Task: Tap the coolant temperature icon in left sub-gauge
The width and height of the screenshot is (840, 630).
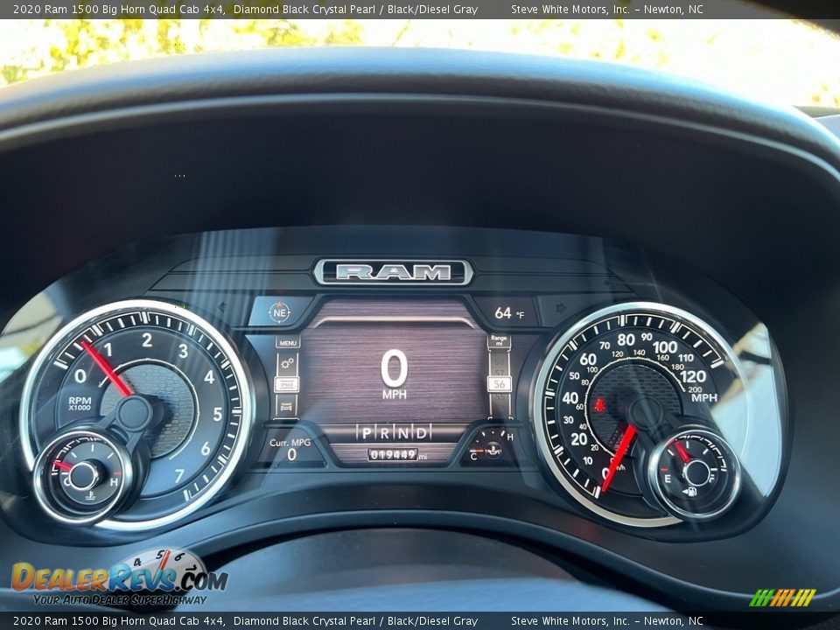Action: pos(90,495)
